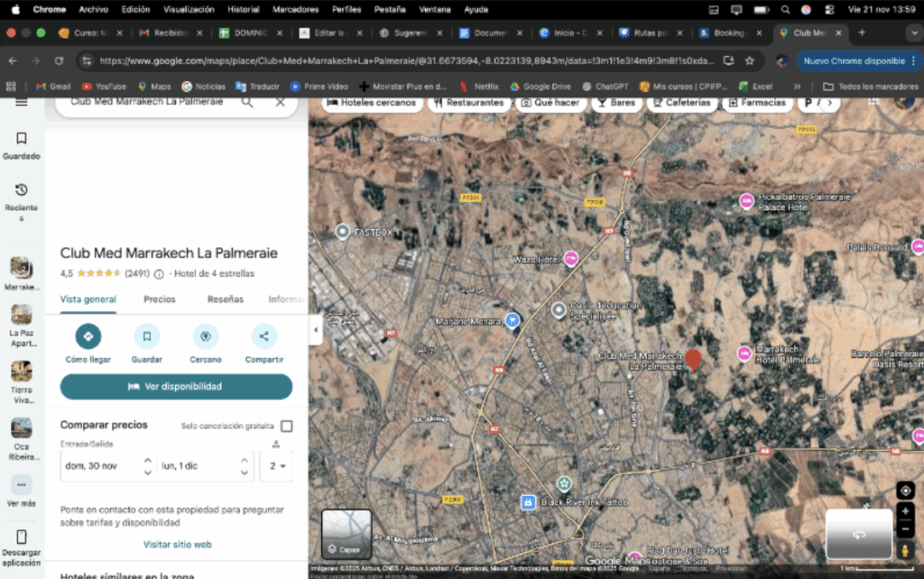
Task: Enable Solo cancelación gratuita checkbox
Action: (x=286, y=426)
